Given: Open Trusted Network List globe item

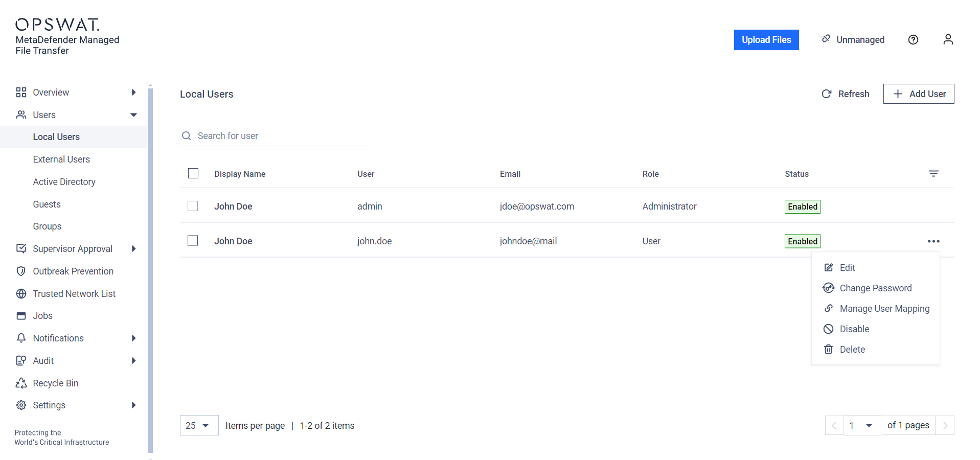Looking at the screenshot, I should tap(74, 294).
